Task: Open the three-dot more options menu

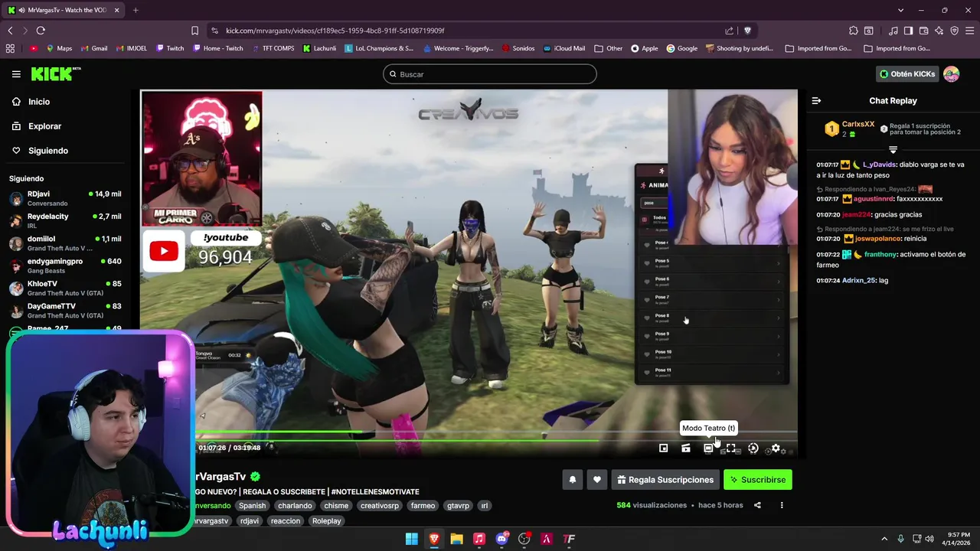Action: tap(782, 505)
